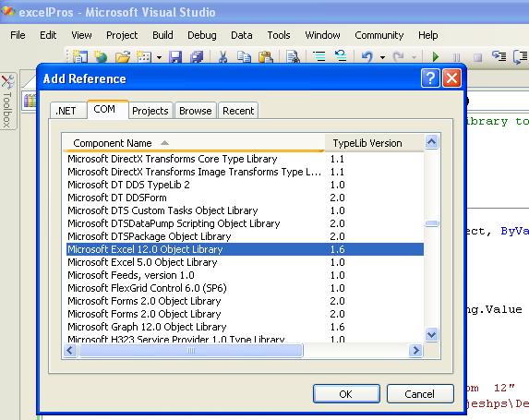Open the Toolbox side panel tab
Screen dimensions: 529x420
[7, 102]
